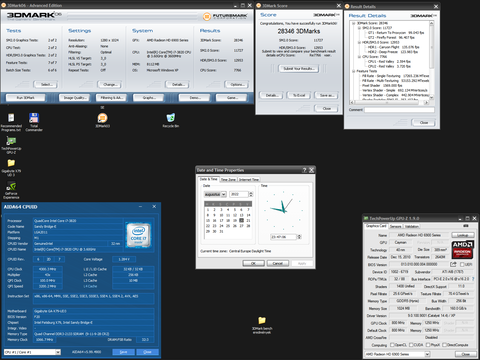
Task: Click the Options button under Results
Action: tap(237, 85)
